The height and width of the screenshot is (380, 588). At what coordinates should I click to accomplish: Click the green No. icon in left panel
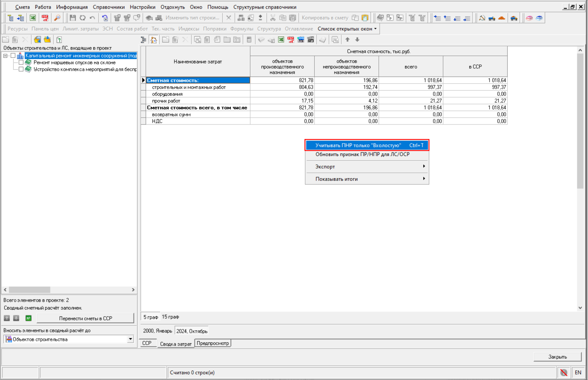pyautogui.click(x=28, y=318)
